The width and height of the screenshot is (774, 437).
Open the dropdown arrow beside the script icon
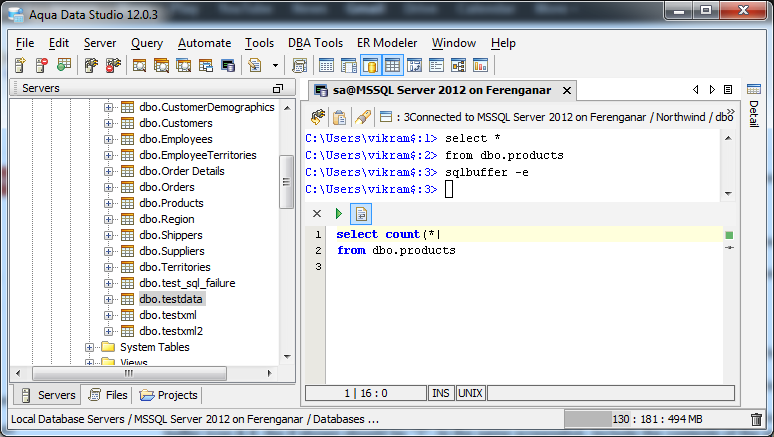pyautogui.click(x=275, y=65)
